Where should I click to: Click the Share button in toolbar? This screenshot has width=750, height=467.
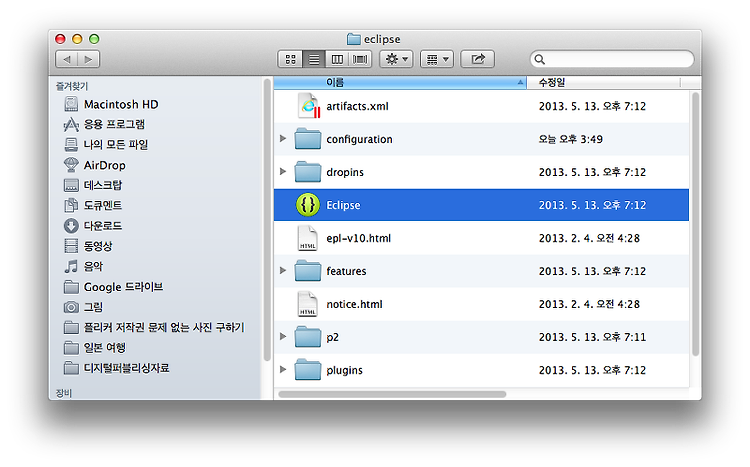pyautogui.click(x=477, y=59)
